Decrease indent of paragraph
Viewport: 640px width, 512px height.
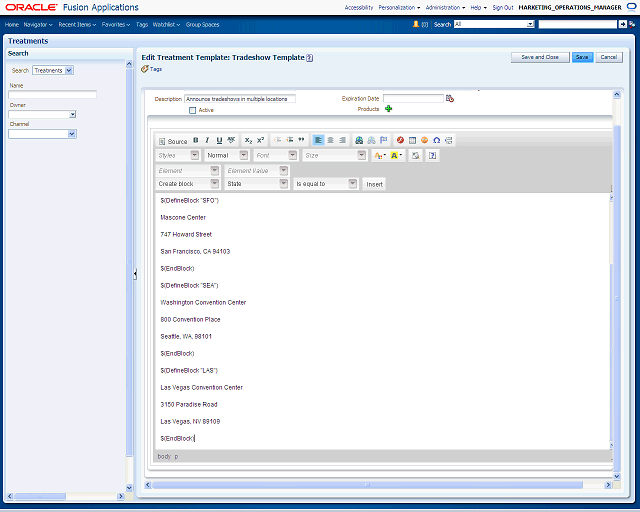coord(278,140)
